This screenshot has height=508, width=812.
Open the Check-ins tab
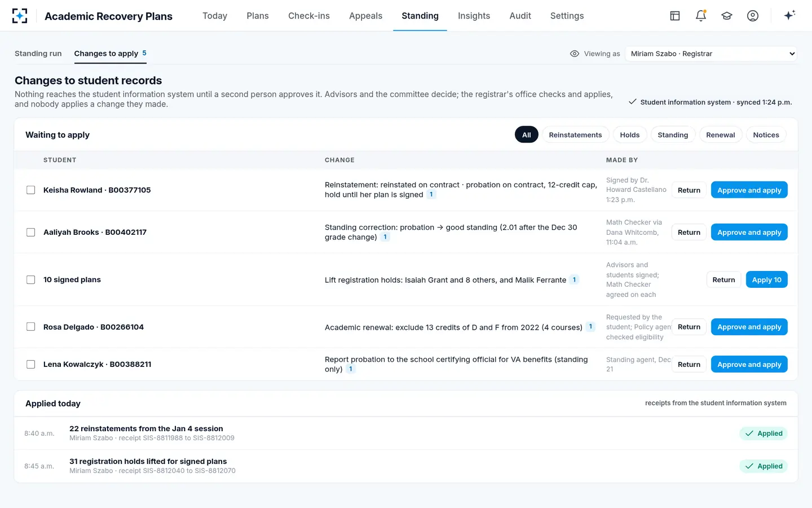[x=309, y=16]
